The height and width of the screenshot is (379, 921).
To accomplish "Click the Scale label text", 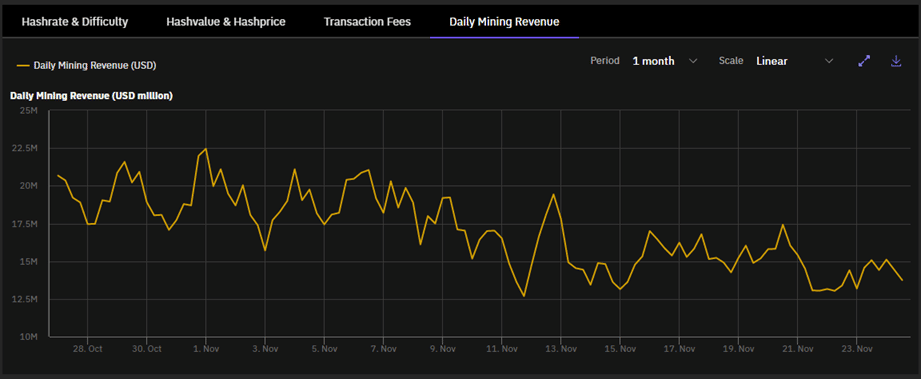I will click(x=731, y=61).
